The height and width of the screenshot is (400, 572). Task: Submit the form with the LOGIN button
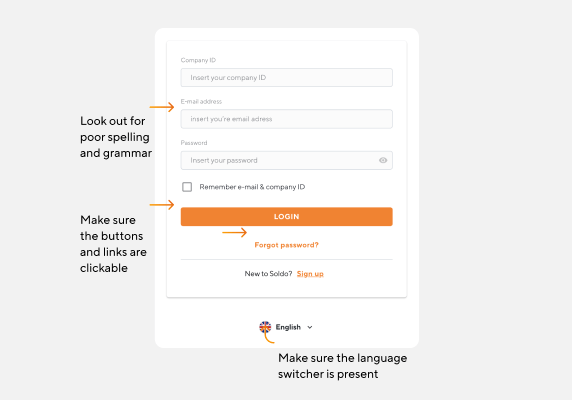click(x=286, y=217)
